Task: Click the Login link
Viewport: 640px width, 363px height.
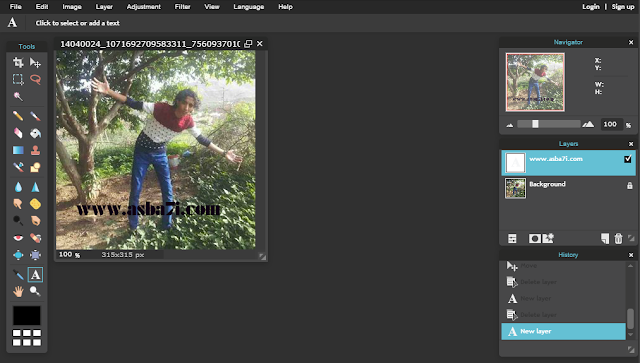Action: click(591, 7)
